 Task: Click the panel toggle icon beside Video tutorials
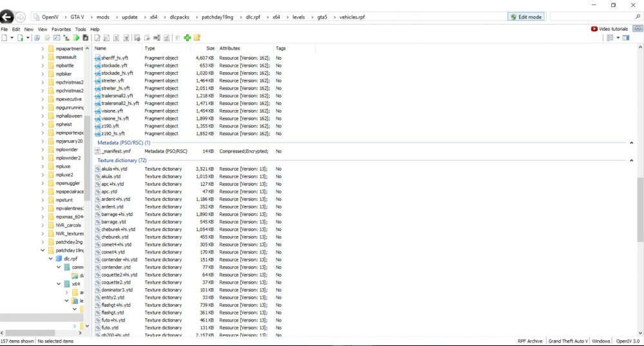638,29
